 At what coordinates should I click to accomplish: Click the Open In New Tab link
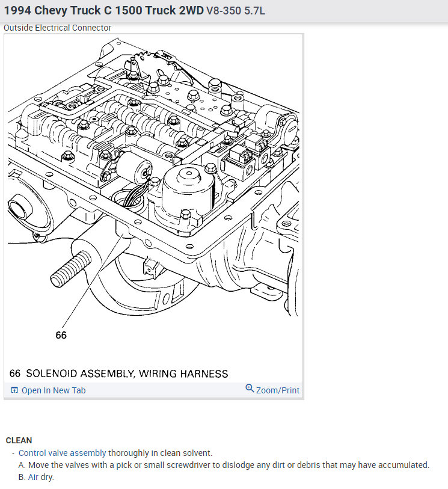point(54,390)
